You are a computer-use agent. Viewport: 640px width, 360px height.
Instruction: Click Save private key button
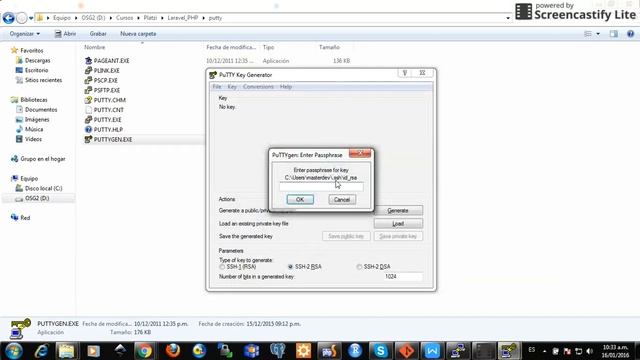coord(398,236)
